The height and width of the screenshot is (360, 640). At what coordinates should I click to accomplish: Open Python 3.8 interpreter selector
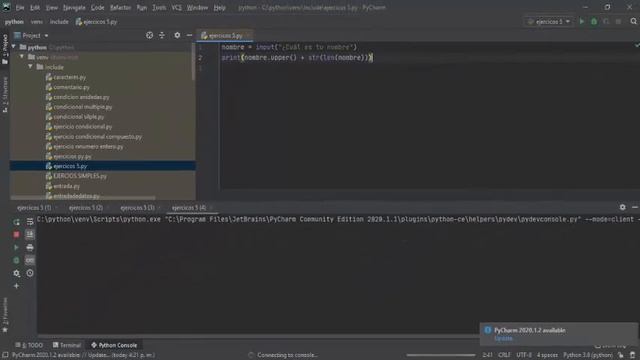tap(588, 355)
